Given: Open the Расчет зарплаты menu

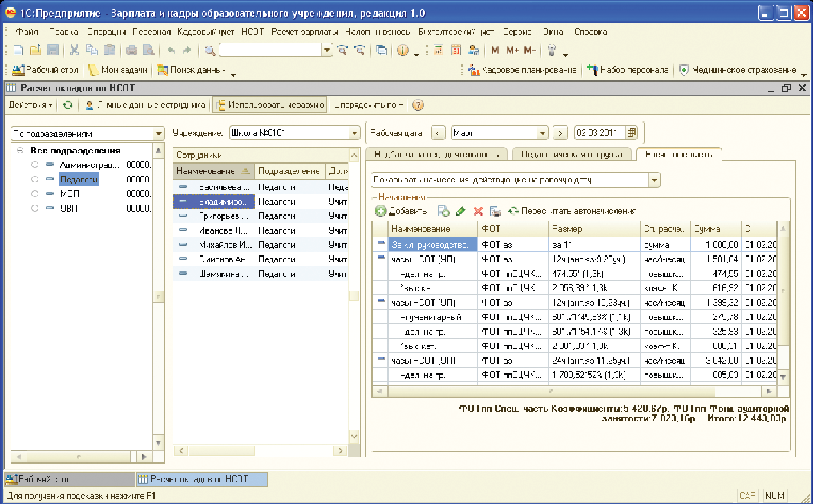Looking at the screenshot, I should point(305,32).
